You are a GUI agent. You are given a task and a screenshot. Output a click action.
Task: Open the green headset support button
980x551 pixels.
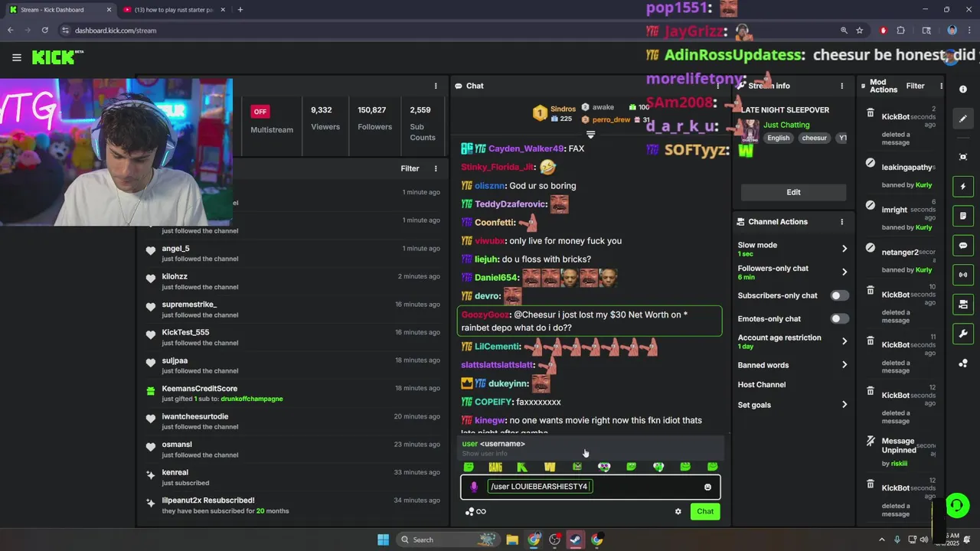[957, 505]
